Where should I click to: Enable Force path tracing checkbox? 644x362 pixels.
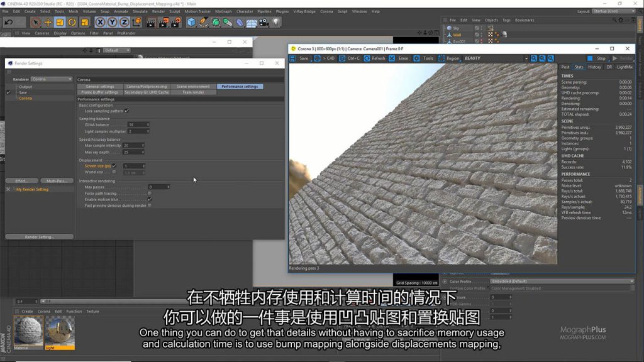click(x=150, y=194)
